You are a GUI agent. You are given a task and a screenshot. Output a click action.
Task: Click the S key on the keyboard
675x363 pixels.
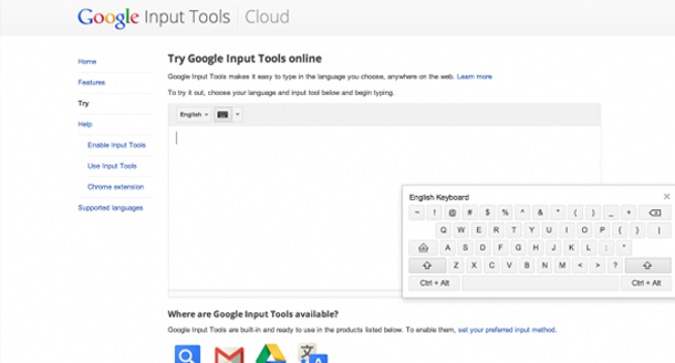tap(465, 248)
